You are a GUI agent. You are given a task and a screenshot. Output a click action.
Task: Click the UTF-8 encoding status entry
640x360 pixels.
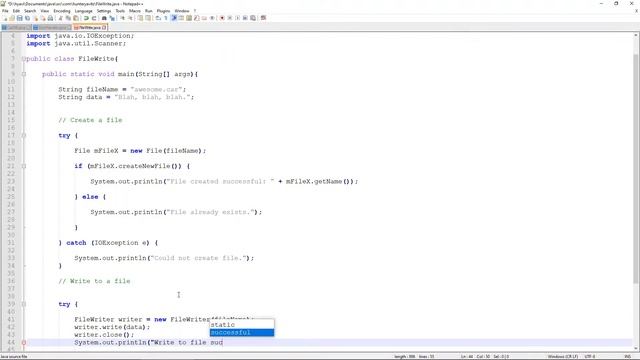pyautogui.click(x=590, y=357)
